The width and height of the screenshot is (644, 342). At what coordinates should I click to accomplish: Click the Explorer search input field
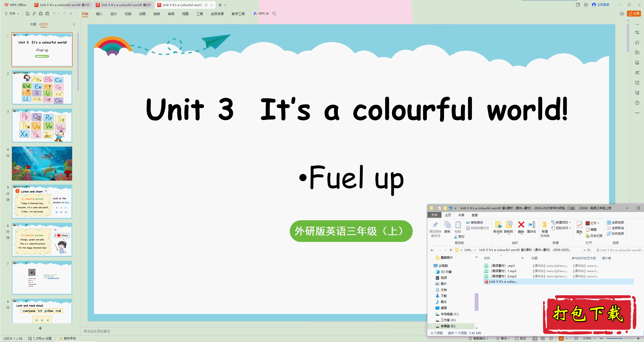tap(619, 250)
